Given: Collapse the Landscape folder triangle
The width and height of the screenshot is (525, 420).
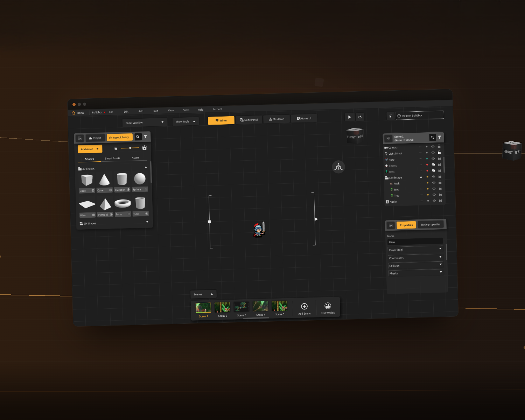Looking at the screenshot, I should [x=421, y=177].
